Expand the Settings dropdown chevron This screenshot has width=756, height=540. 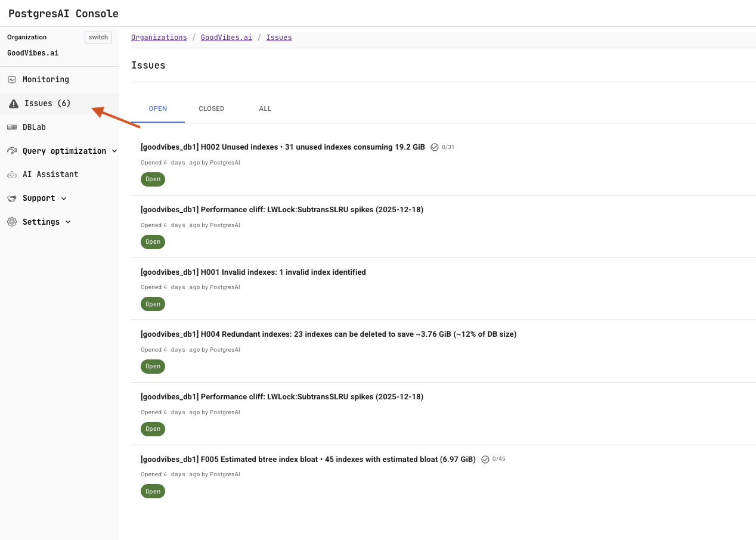[68, 222]
